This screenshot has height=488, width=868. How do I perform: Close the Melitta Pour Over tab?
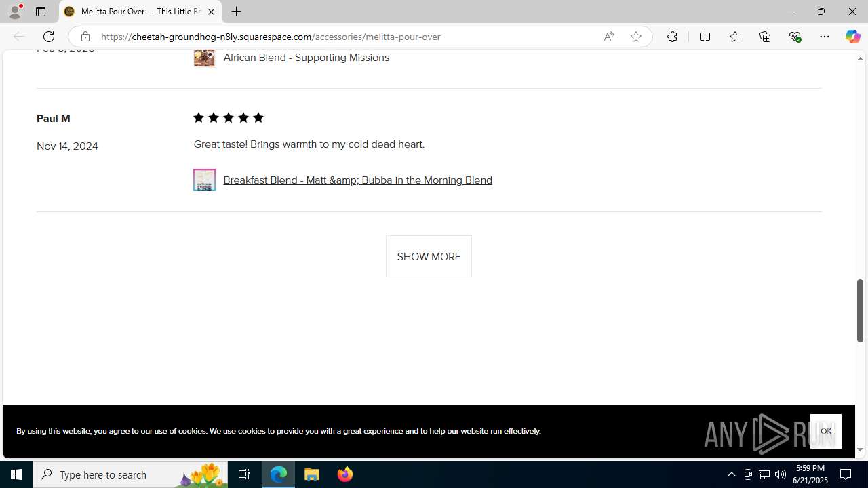[211, 12]
